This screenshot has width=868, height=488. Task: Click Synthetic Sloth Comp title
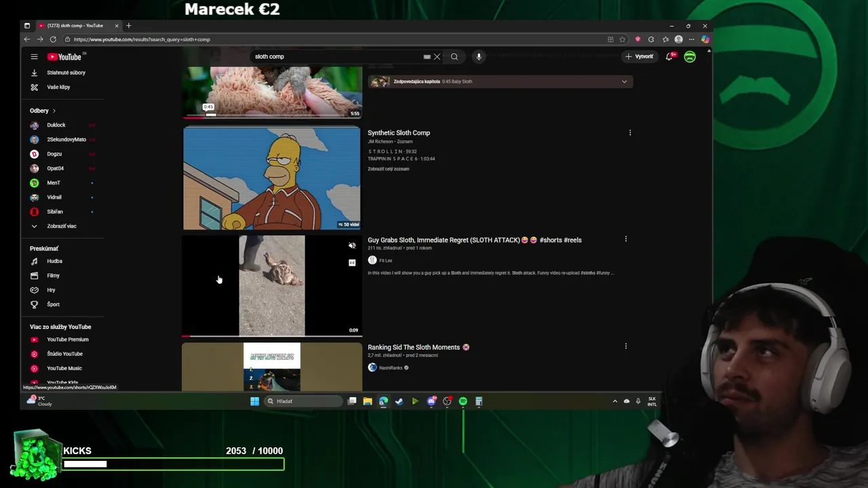click(399, 133)
